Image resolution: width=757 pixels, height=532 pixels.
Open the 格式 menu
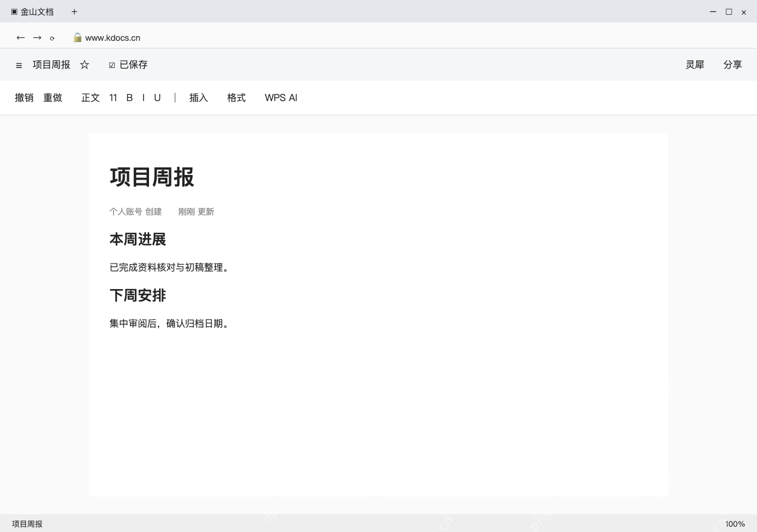coord(237,98)
